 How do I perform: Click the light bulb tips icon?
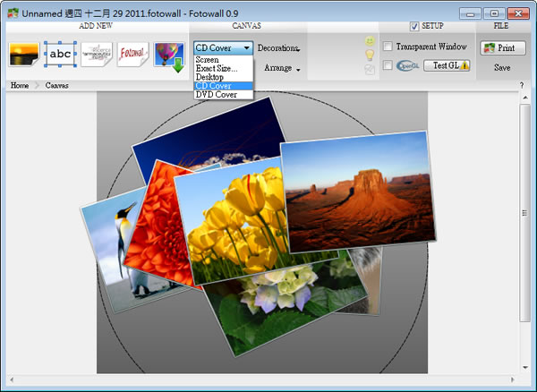click(x=370, y=55)
